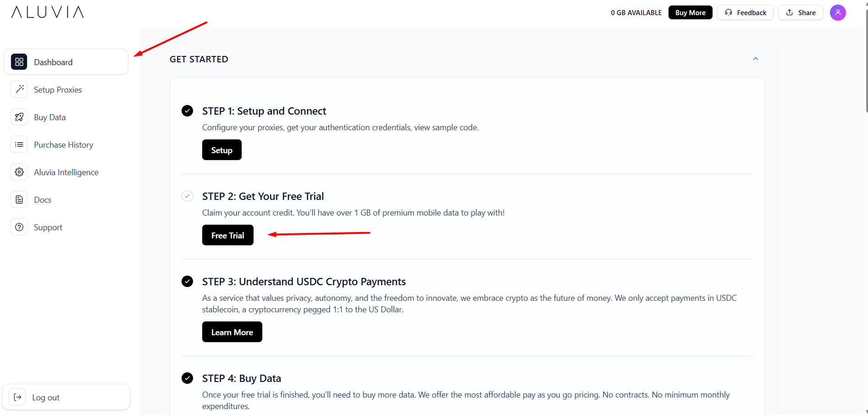Toggle the Step 4 Buy Data checkmark
Viewport: 868px width, 415px height.
[187, 378]
